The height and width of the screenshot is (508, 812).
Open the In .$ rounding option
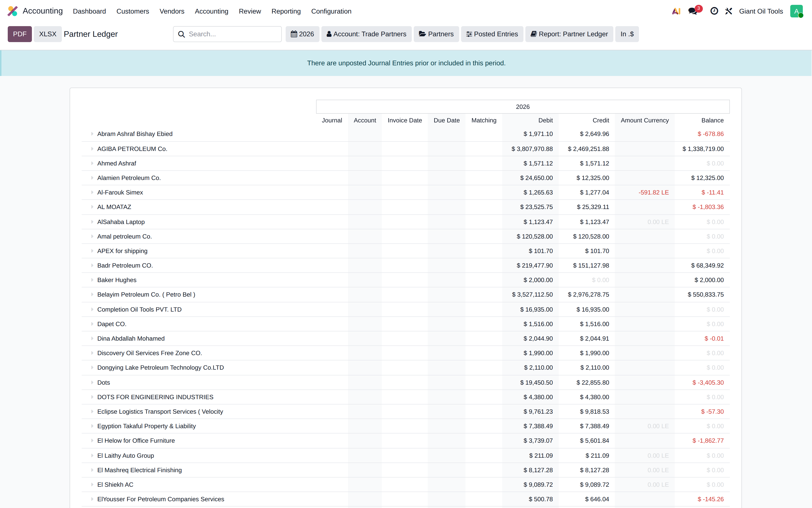[627, 34]
